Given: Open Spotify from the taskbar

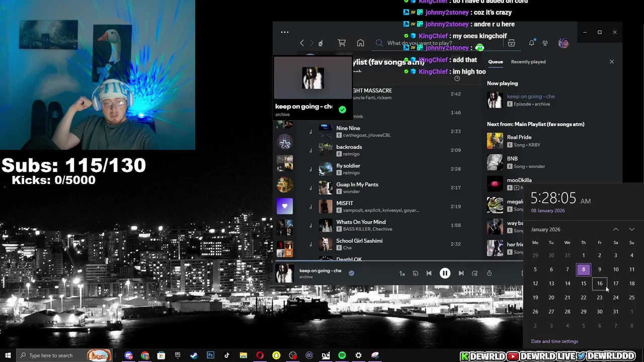Looking at the screenshot, I should coord(342,355).
